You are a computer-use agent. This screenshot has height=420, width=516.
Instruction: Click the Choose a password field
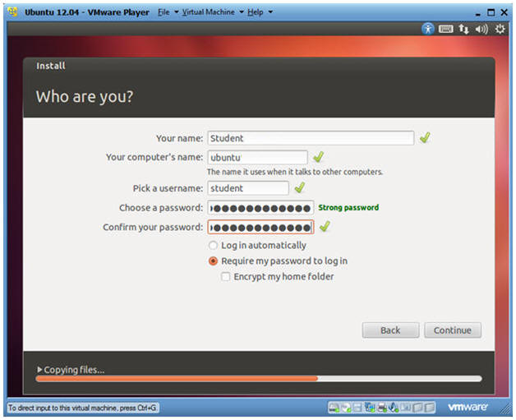click(260, 208)
